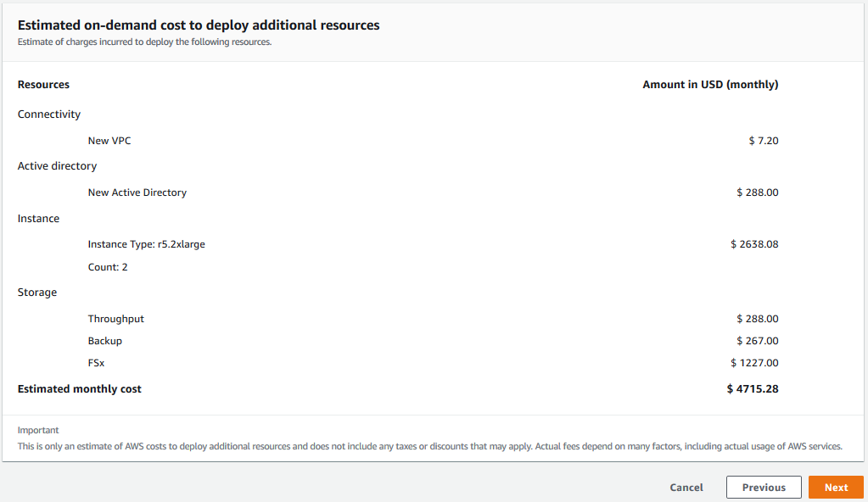Screen dimensions: 868x502
Task: Click the Instance section header
Action: pyautogui.click(x=38, y=218)
